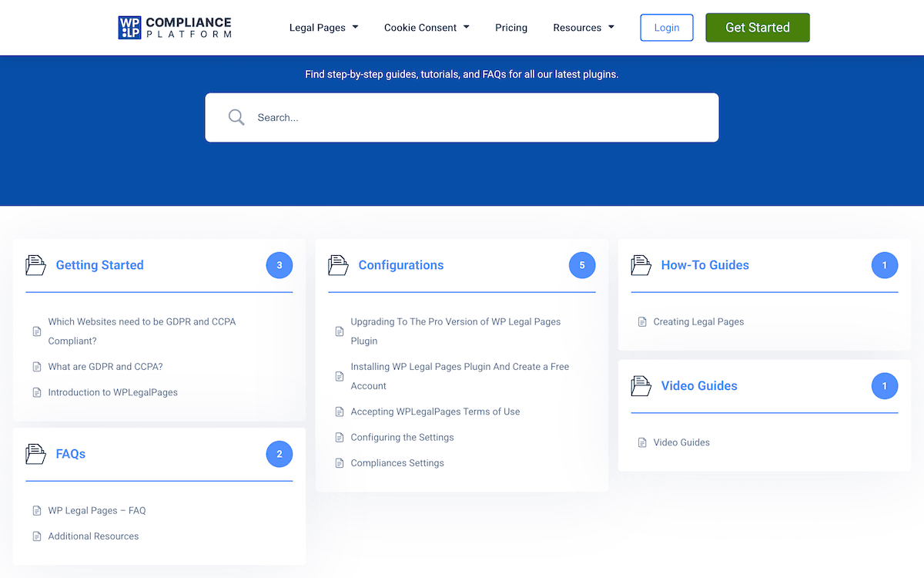Open the Configurations category heading
Screen dimensions: 924x578
point(401,265)
